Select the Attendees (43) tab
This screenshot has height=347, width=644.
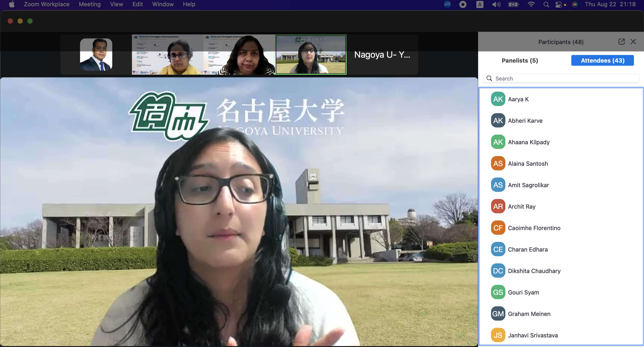pyautogui.click(x=602, y=61)
